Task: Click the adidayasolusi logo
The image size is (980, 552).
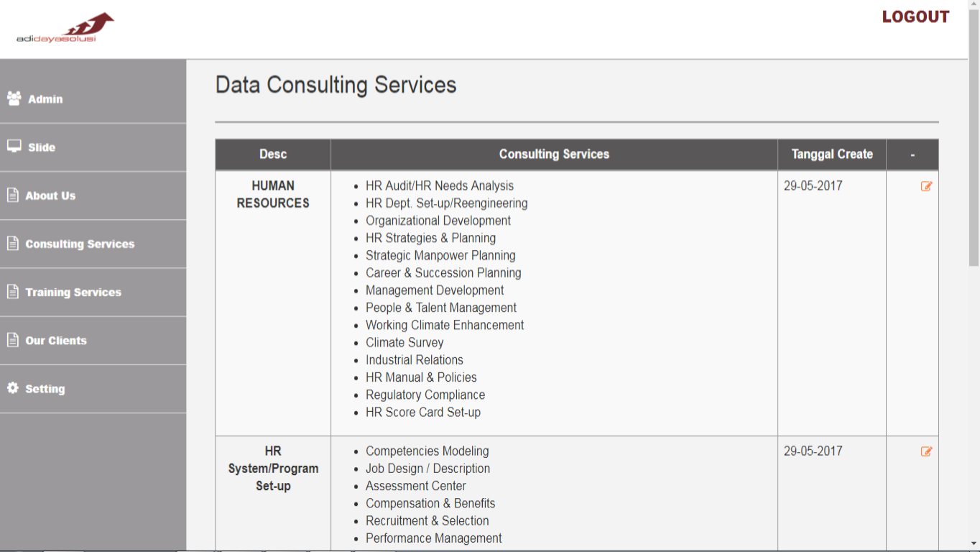Action: point(65,28)
